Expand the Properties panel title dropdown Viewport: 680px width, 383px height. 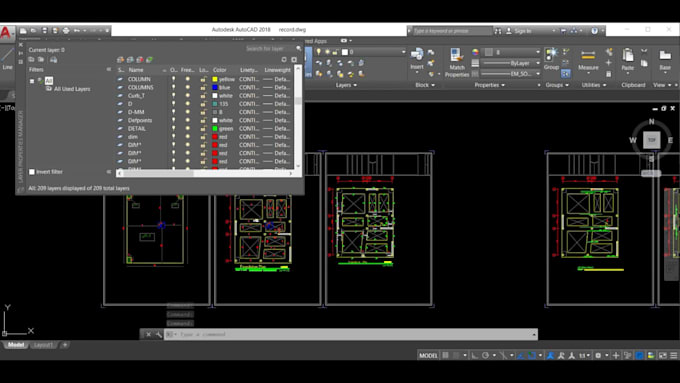point(489,85)
